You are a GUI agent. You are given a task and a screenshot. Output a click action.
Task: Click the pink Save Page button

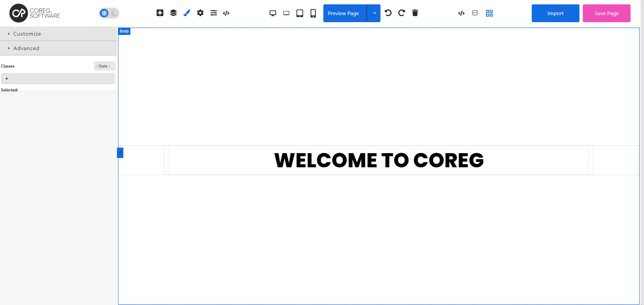tap(607, 13)
